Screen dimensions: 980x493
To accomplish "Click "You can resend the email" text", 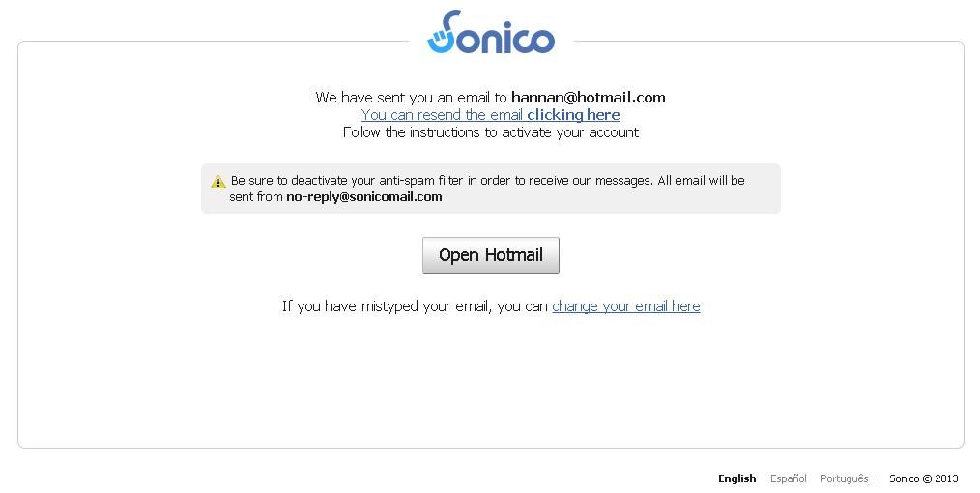I will click(443, 115).
